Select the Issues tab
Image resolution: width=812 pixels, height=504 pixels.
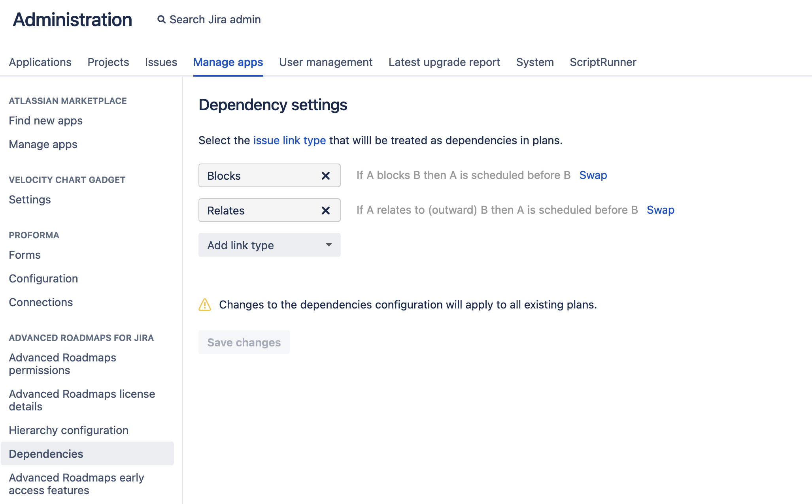161,62
